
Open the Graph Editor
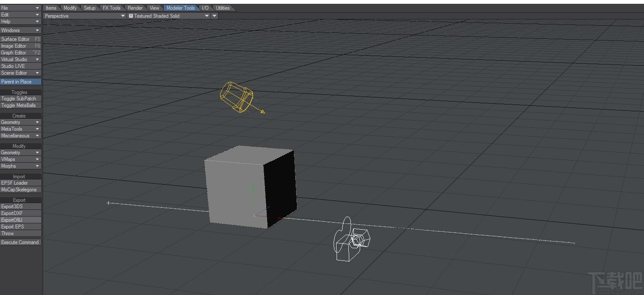21,52
